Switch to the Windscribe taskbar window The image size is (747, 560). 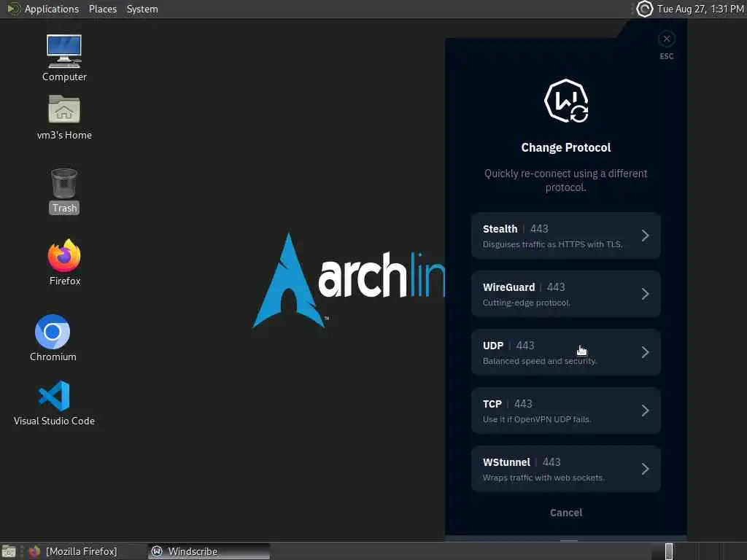(209, 551)
